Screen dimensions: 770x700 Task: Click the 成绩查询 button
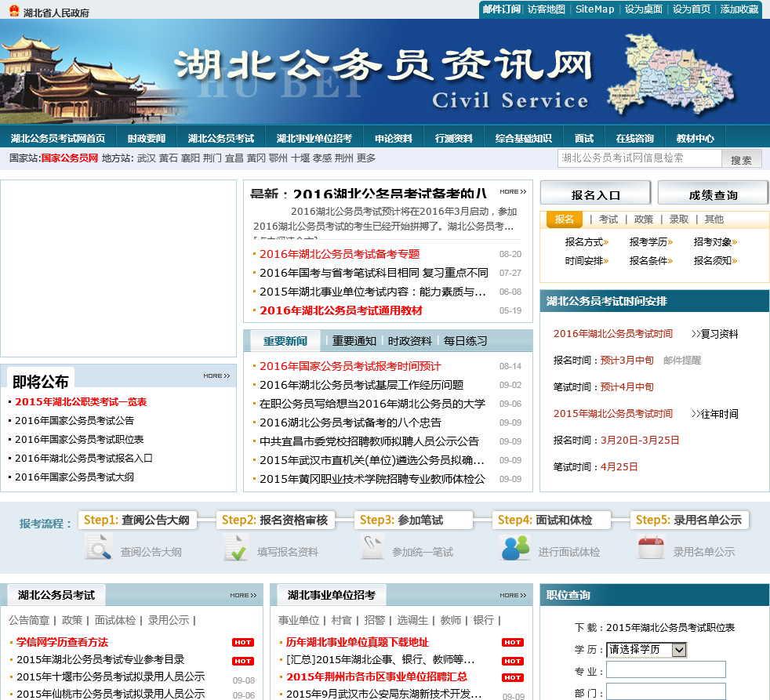click(713, 192)
